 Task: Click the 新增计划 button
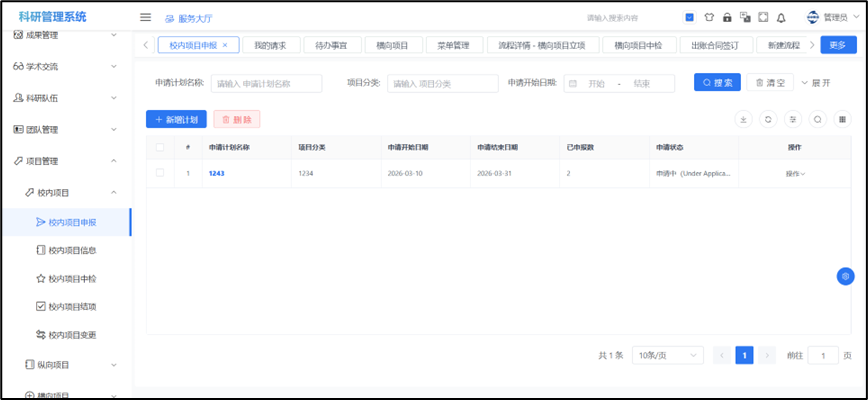pyautogui.click(x=176, y=119)
